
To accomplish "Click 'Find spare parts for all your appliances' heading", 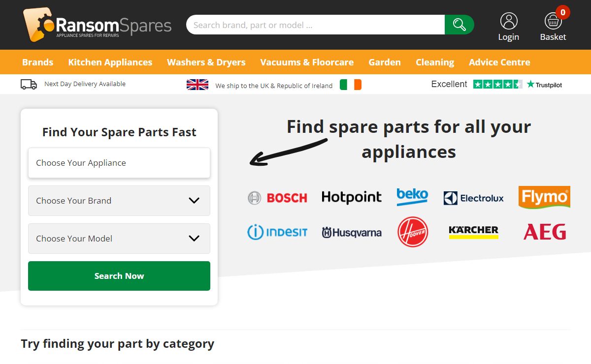I will (409, 139).
